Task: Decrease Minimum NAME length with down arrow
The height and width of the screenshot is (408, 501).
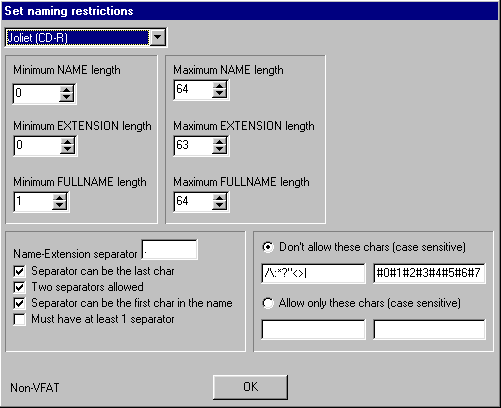Action: click(66, 97)
